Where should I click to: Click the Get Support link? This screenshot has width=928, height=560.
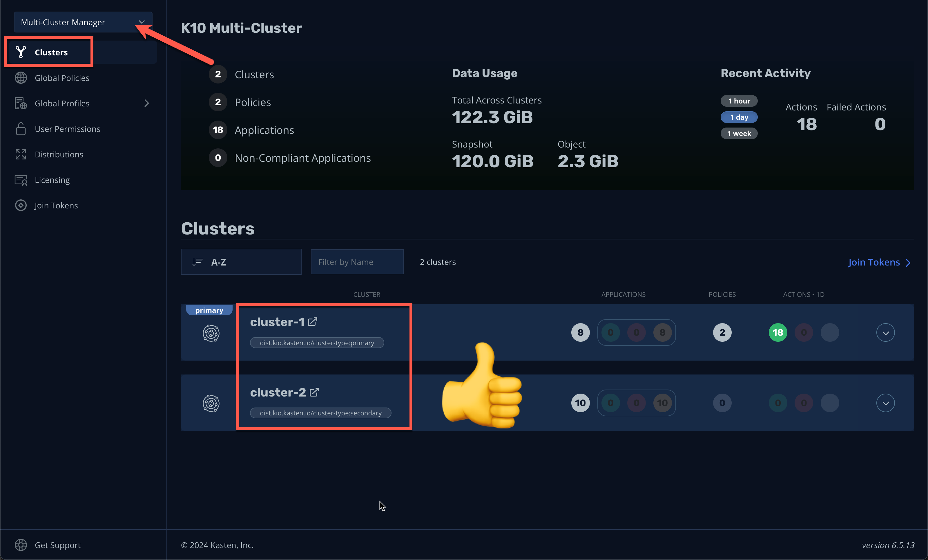coord(58,545)
